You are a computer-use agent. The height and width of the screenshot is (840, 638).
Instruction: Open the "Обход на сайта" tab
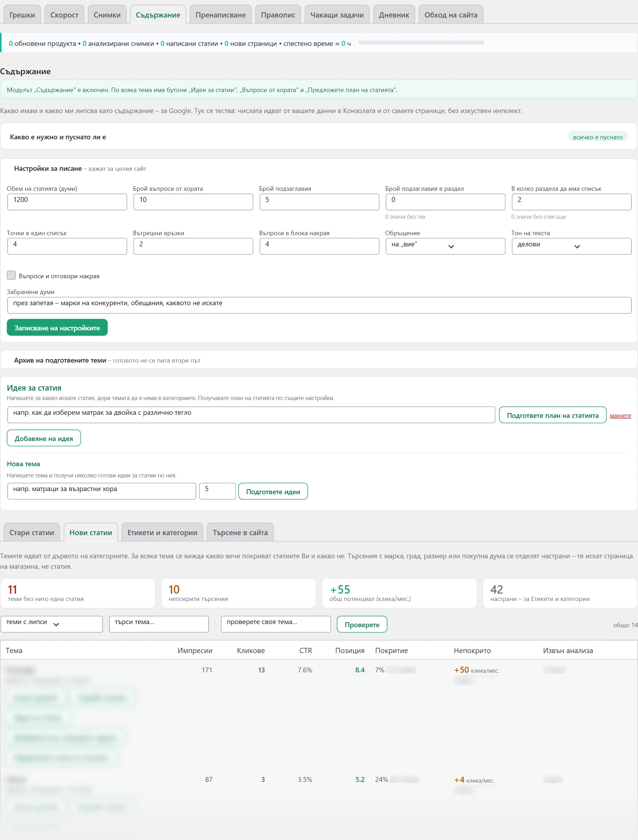click(451, 15)
